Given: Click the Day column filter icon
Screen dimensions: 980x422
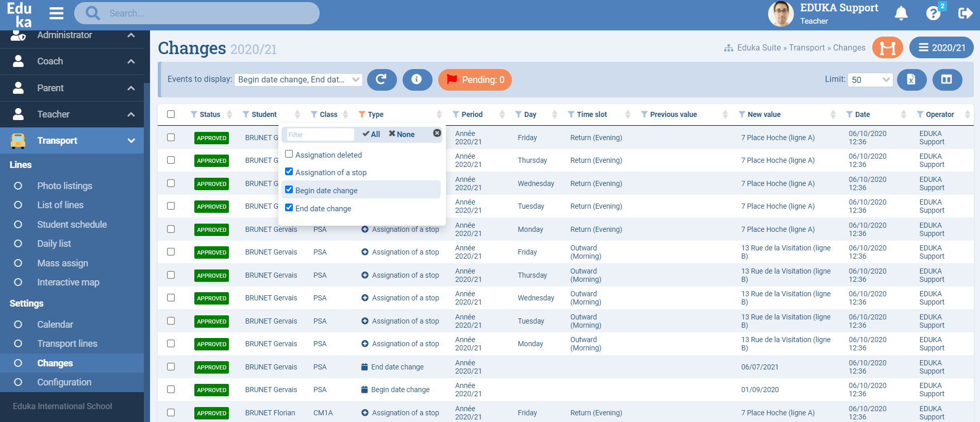Looking at the screenshot, I should tap(519, 114).
